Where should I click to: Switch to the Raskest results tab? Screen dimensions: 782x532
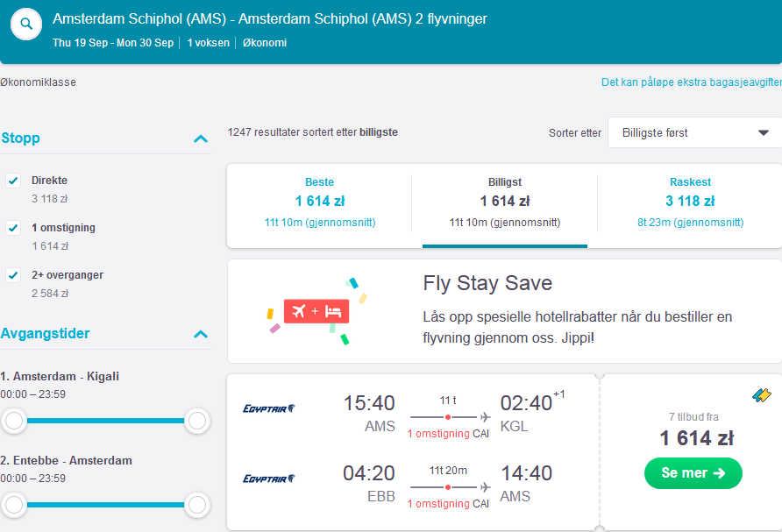pyautogui.click(x=690, y=202)
